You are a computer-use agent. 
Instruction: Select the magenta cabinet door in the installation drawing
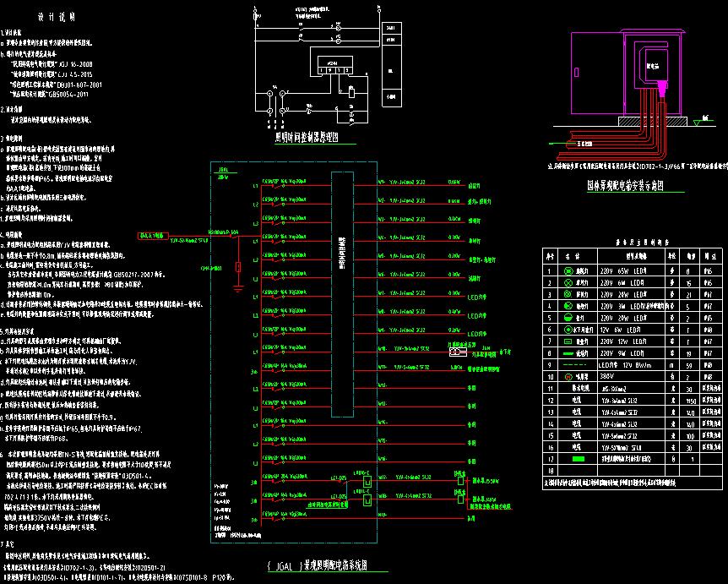pyautogui.click(x=596, y=74)
